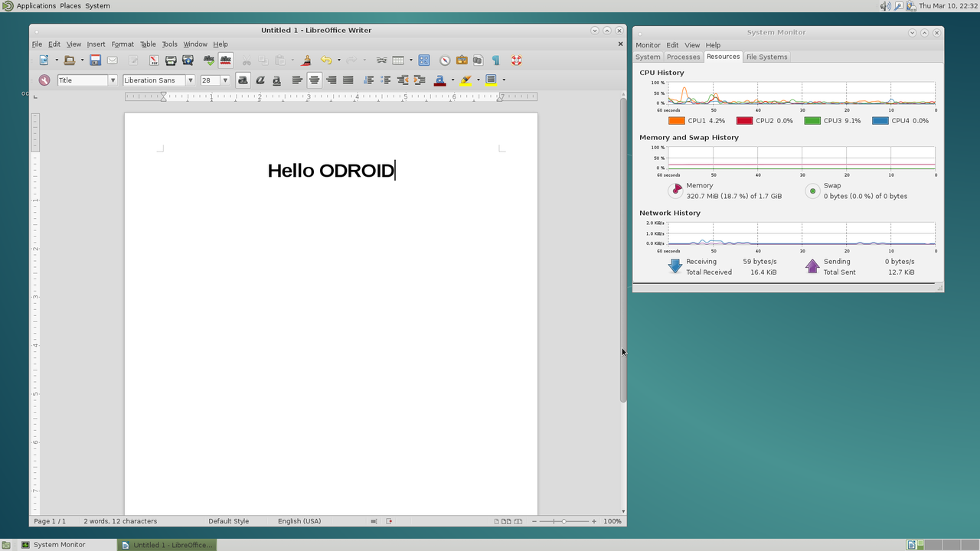The image size is (980, 551).
Task: Click the Underline formatting icon
Action: (x=276, y=80)
